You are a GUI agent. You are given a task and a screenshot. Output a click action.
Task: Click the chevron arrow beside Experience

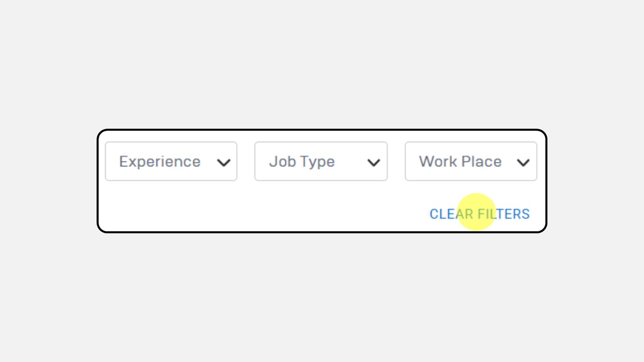(x=223, y=163)
